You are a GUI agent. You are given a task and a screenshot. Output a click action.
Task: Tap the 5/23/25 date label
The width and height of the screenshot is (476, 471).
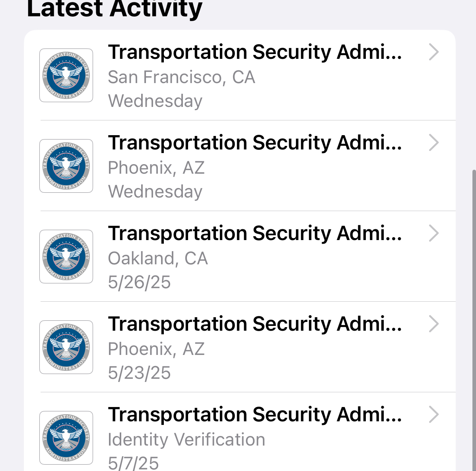point(139,373)
